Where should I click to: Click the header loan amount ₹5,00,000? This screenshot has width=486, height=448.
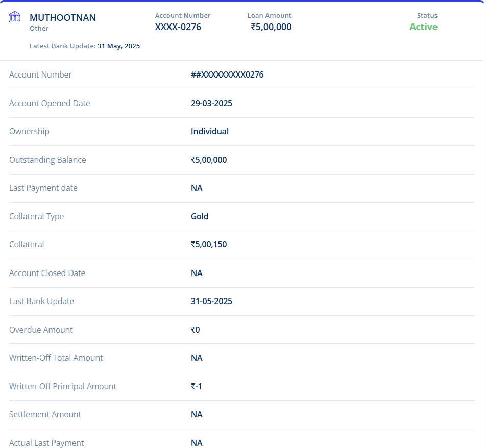[271, 27]
